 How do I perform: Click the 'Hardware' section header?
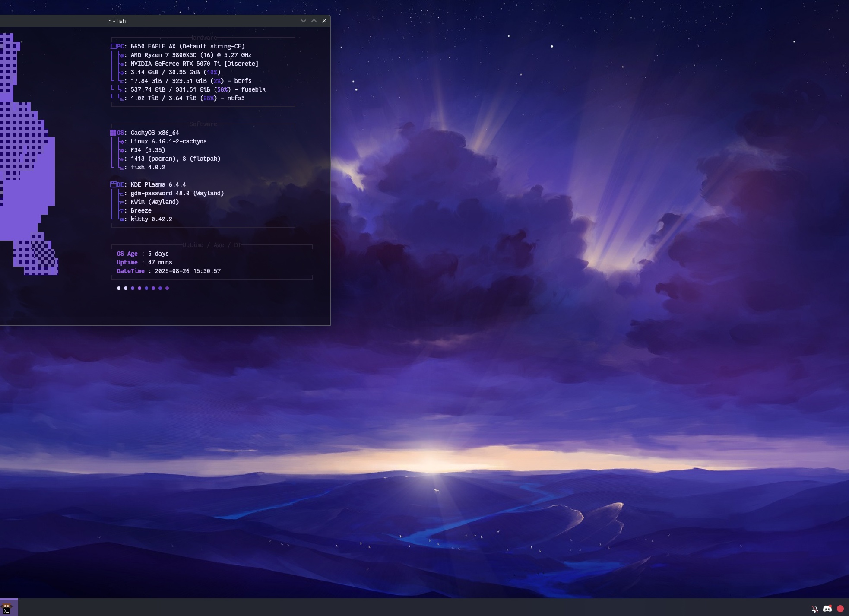click(x=203, y=38)
